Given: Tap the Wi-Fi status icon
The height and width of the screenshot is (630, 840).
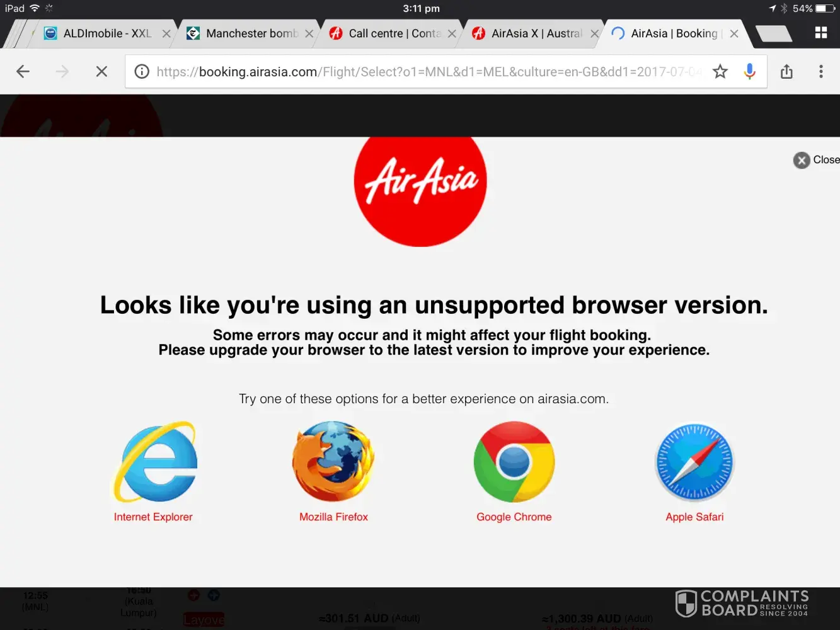Looking at the screenshot, I should pos(35,8).
